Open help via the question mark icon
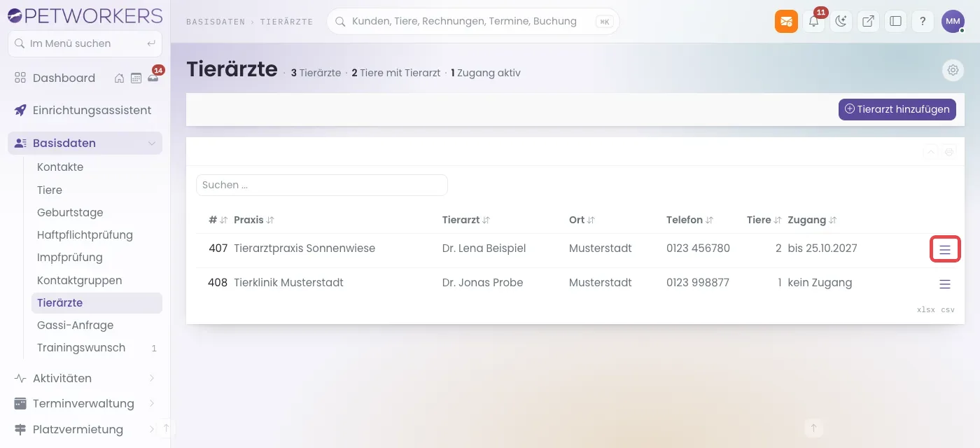Image resolution: width=980 pixels, height=448 pixels. click(923, 21)
